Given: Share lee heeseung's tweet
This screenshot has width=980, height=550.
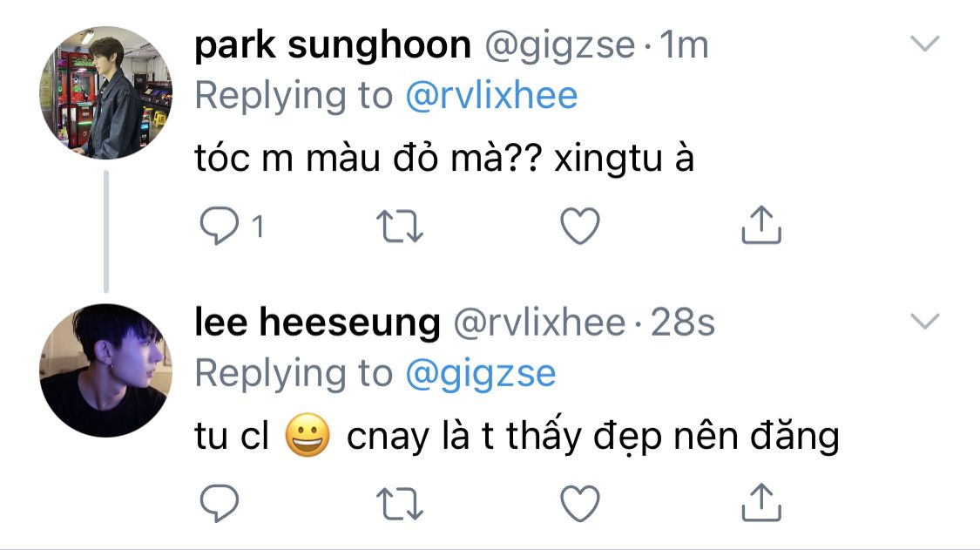Looking at the screenshot, I should (x=760, y=501).
